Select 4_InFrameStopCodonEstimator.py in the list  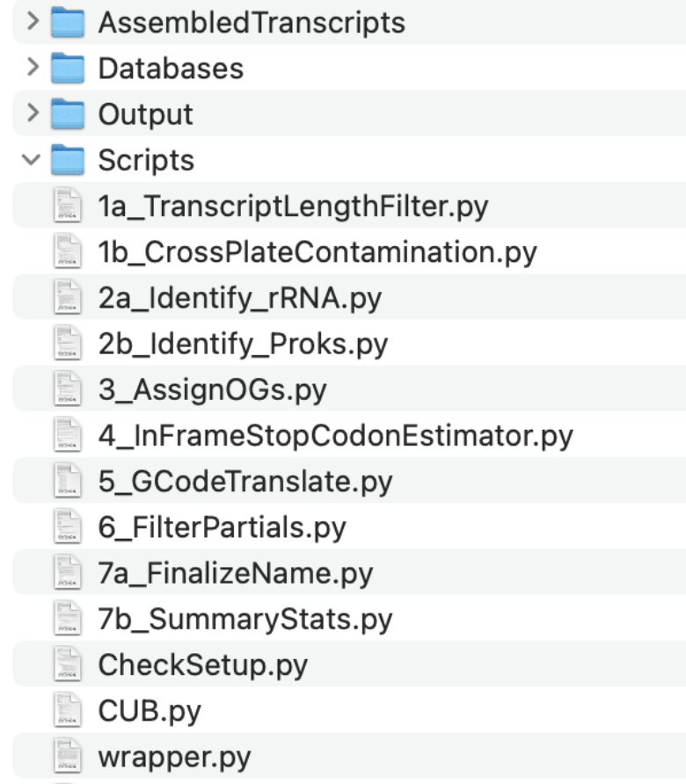coord(335,435)
